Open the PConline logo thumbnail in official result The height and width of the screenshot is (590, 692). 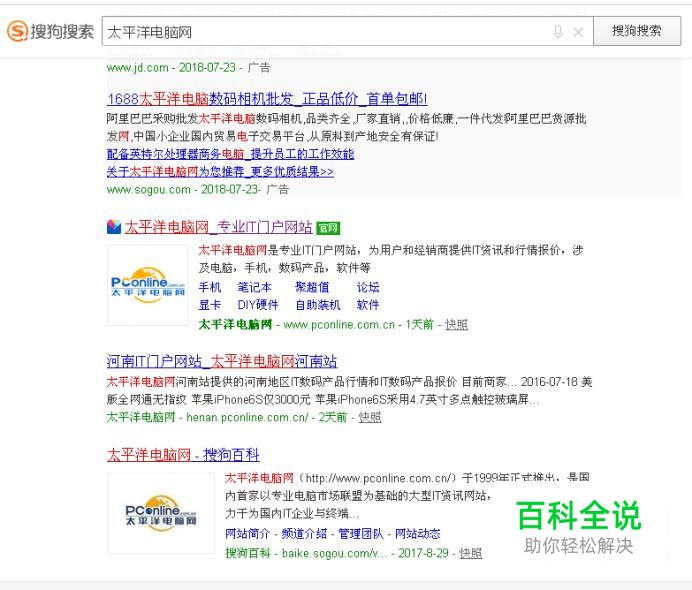point(147,285)
